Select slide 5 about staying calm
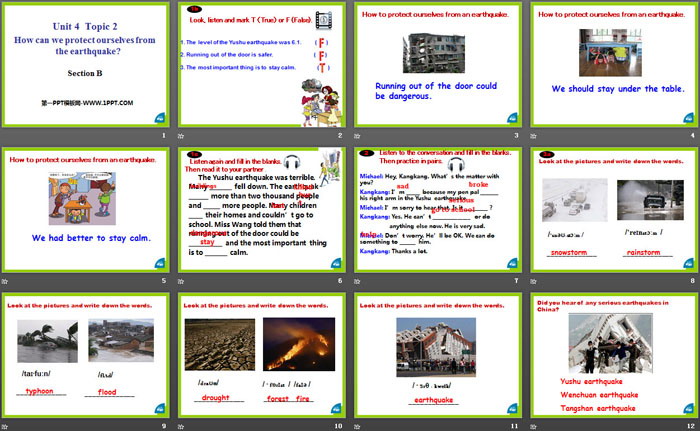Screen dimensions: 700x431 pyautogui.click(x=85, y=210)
